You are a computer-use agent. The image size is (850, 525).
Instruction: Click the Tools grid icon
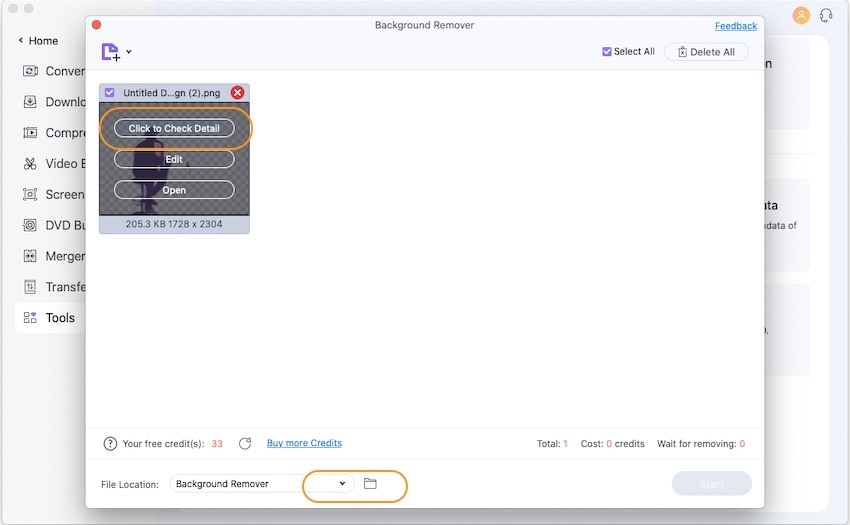click(30, 318)
